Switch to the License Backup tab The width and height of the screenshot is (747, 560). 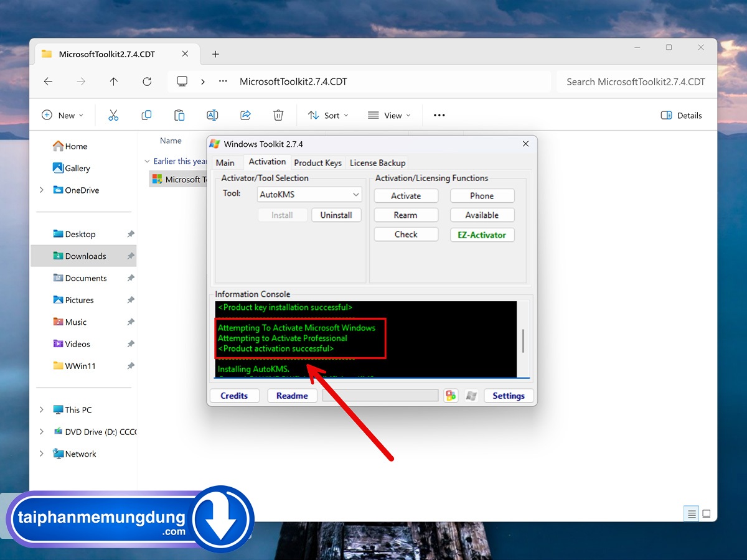377,162
